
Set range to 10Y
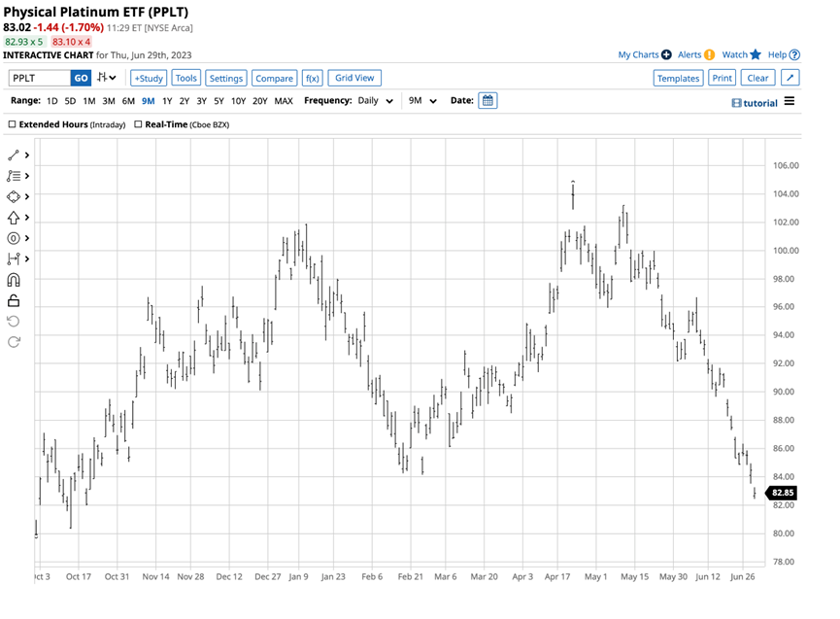click(x=238, y=101)
